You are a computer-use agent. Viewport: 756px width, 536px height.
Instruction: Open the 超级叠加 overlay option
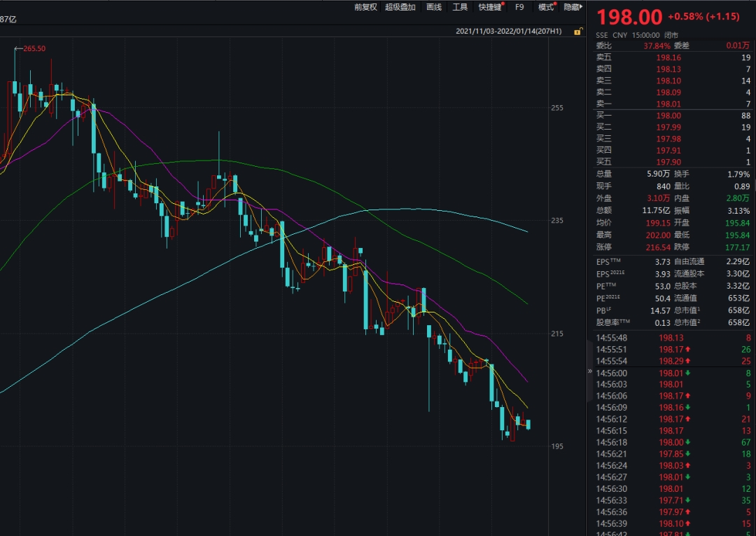pos(400,7)
